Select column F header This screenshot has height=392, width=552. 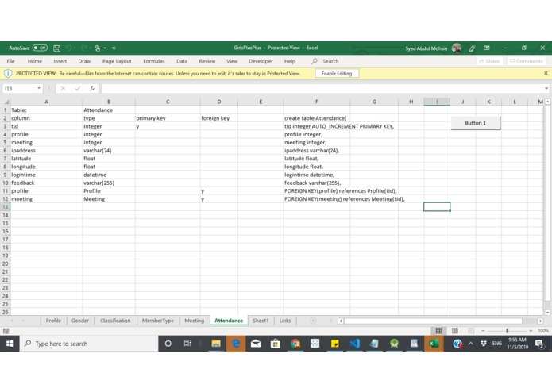[316, 102]
